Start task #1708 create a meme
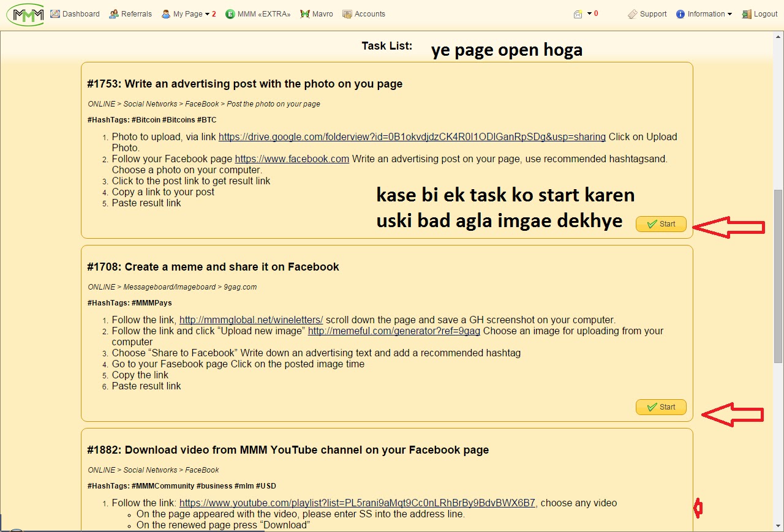Viewport: 784px width, 532px height. click(x=661, y=407)
